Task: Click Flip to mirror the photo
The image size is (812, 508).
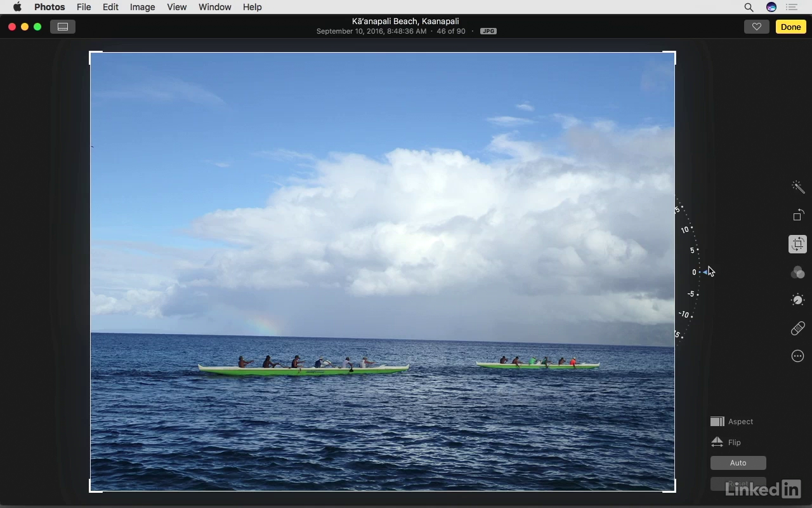Action: [x=726, y=443]
